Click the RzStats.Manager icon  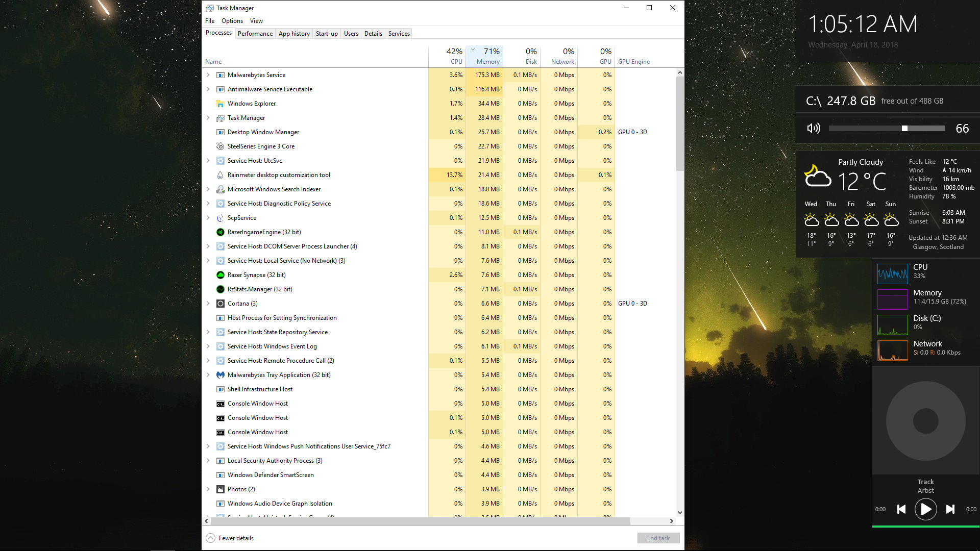(220, 289)
